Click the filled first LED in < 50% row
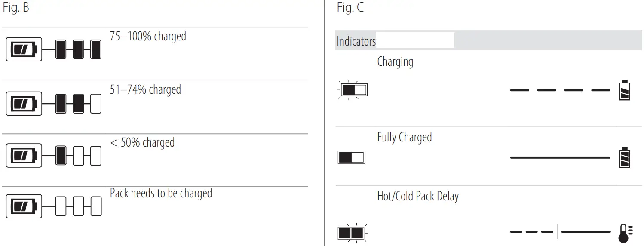The width and height of the screenshot is (644, 246). click(x=61, y=155)
